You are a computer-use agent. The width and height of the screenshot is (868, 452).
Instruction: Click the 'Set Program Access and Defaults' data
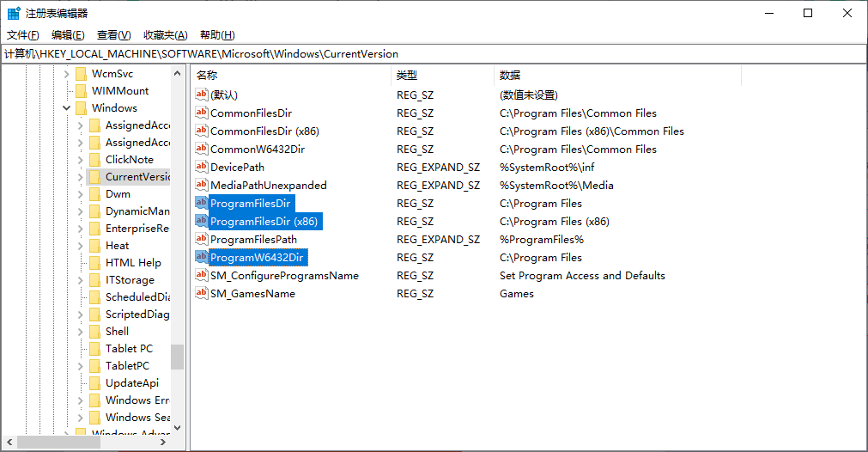(582, 275)
